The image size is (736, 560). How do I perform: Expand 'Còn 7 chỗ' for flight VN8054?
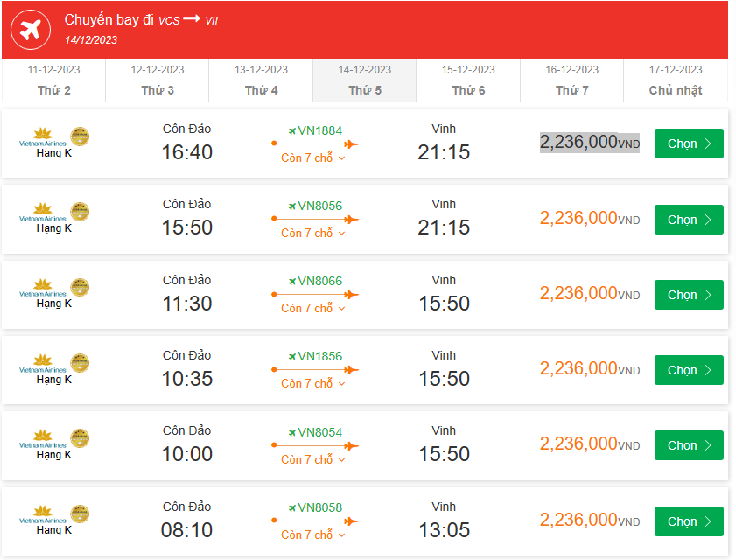(313, 459)
